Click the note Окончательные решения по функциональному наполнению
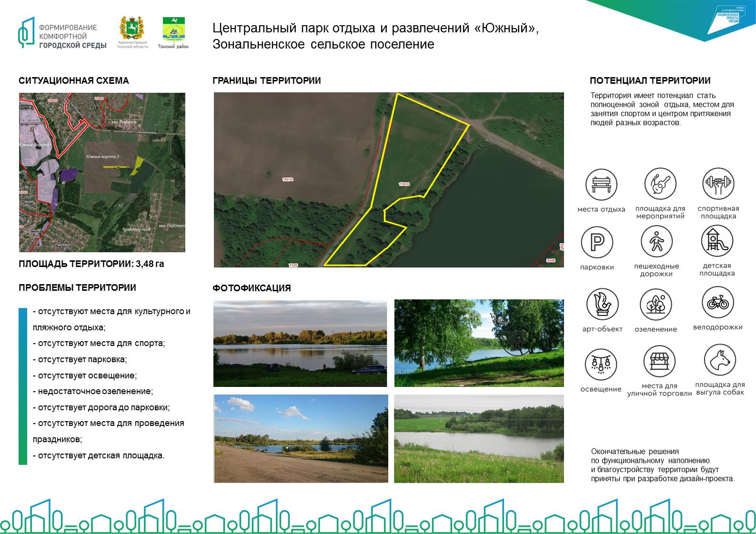 click(663, 465)
